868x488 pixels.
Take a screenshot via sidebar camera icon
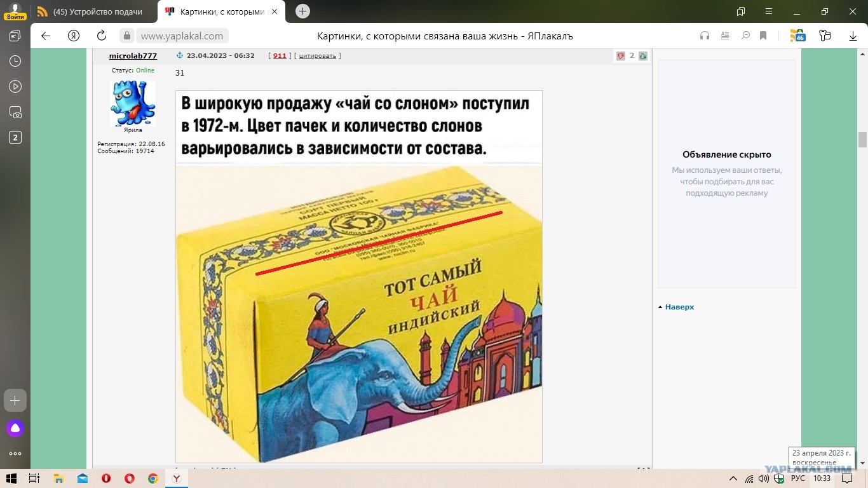pyautogui.click(x=15, y=112)
